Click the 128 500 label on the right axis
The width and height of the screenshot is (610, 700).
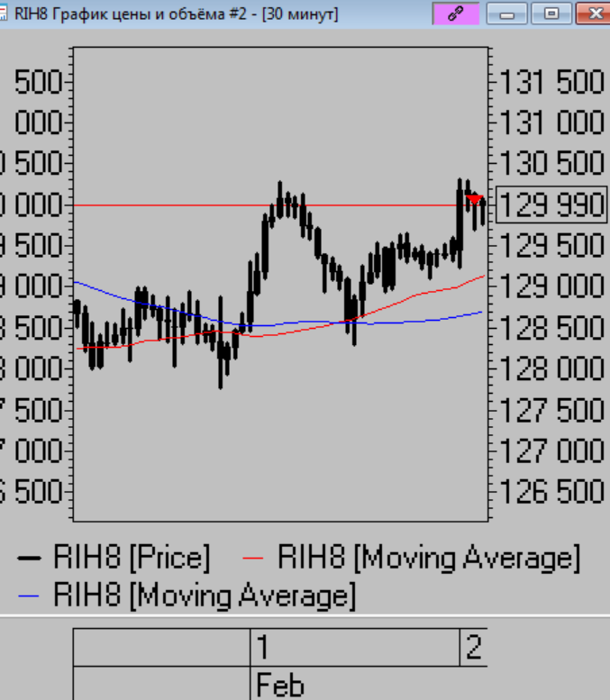click(x=551, y=328)
